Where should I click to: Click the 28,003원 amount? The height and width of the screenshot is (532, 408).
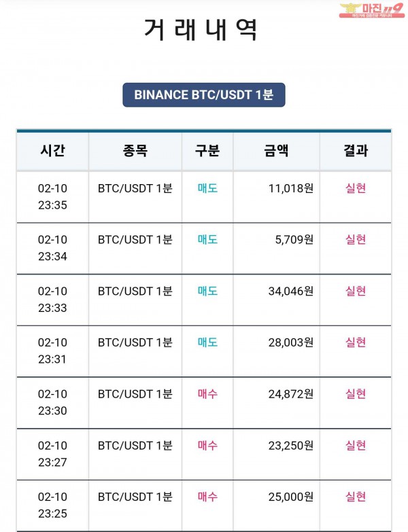(291, 342)
